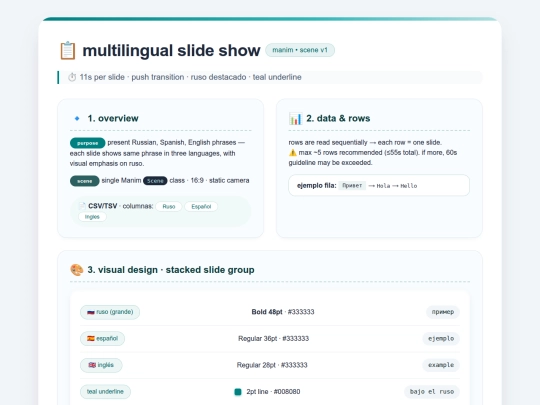The image size is (540, 405).
Task: Click the 3. visual design heading
Action: tap(171, 270)
